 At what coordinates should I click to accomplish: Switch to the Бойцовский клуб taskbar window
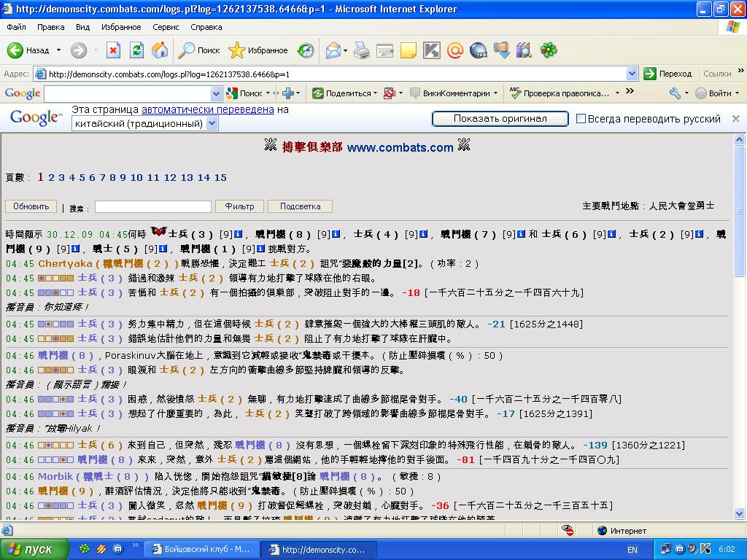point(203,549)
